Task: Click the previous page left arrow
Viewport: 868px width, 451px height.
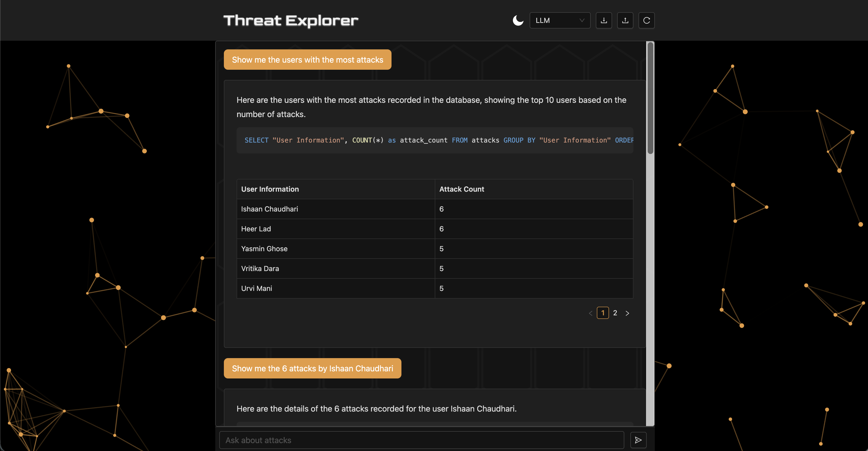Action: point(590,313)
